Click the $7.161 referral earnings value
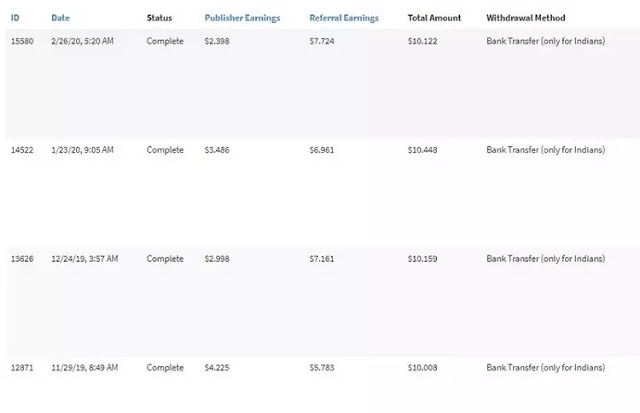The width and height of the screenshot is (640, 413). 323,259
